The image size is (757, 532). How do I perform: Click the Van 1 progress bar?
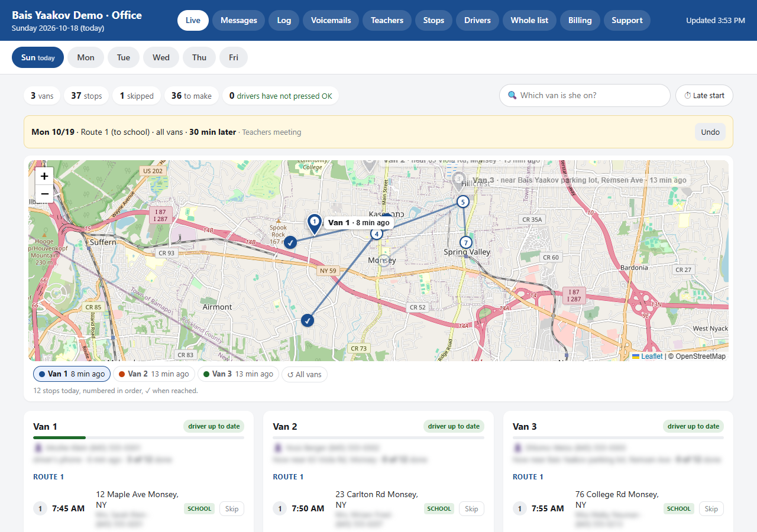138,437
